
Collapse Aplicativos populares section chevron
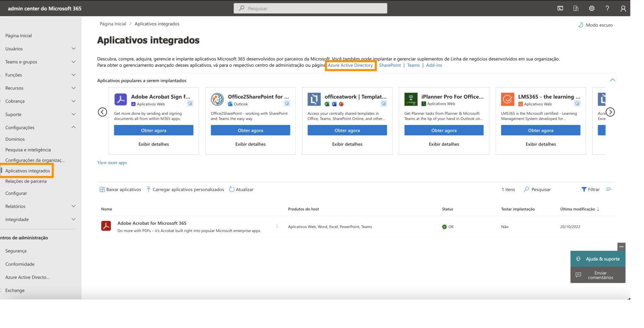tap(612, 80)
